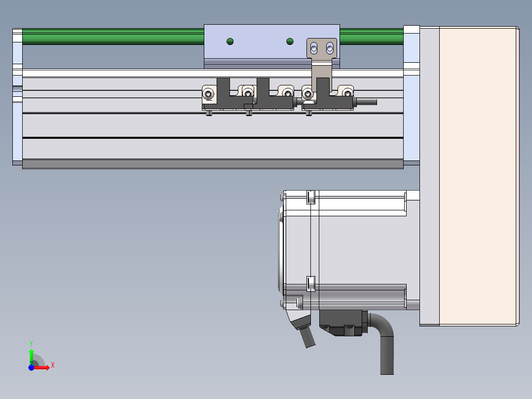This screenshot has width=532, height=399.
Task: Pick the left green screw on the carriage
Action: (x=230, y=41)
